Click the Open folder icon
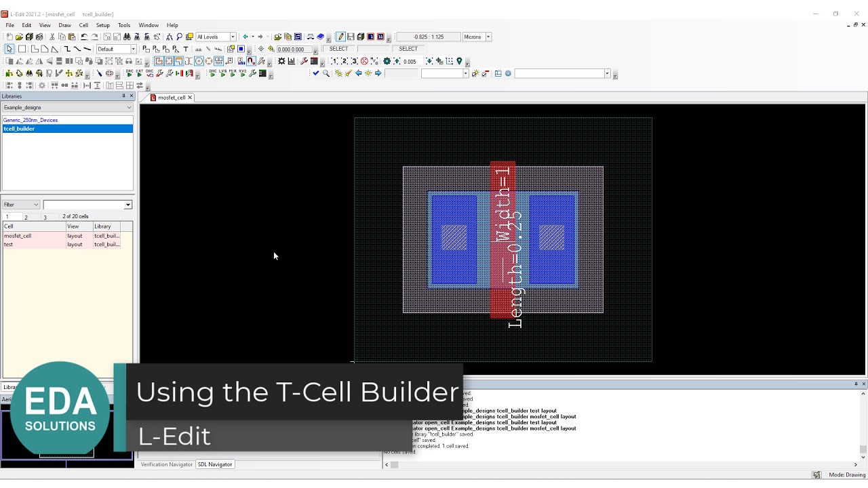This screenshot has width=868, height=488. point(19,37)
